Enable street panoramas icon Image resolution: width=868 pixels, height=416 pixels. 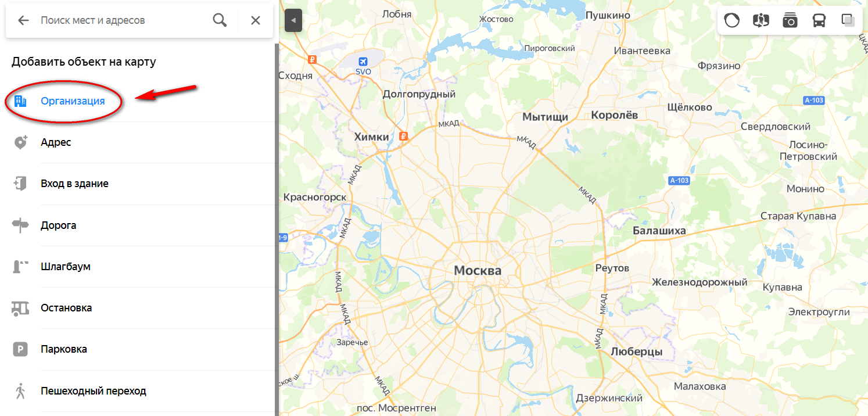click(x=761, y=20)
